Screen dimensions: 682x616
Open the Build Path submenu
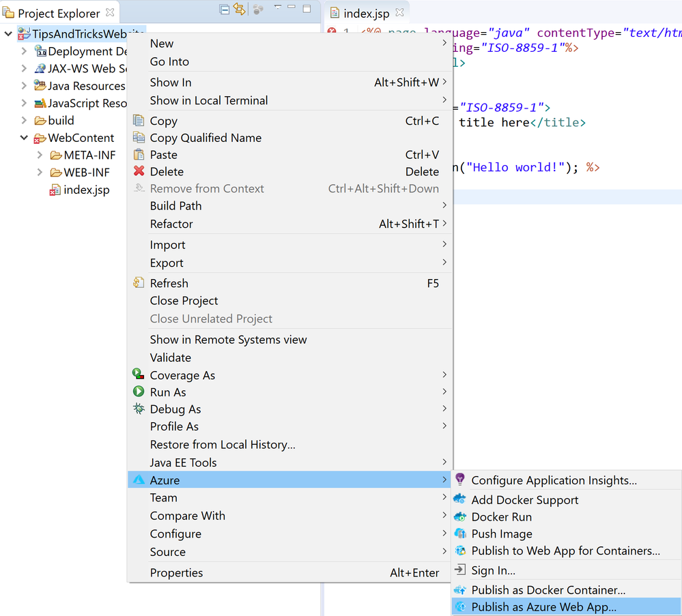(289, 205)
